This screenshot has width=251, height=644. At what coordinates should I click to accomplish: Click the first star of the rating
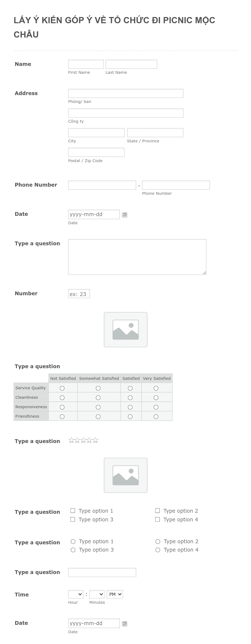[x=72, y=440]
